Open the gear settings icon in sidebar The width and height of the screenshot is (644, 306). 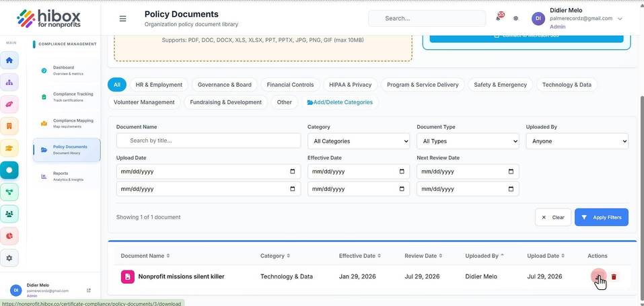[x=9, y=258]
